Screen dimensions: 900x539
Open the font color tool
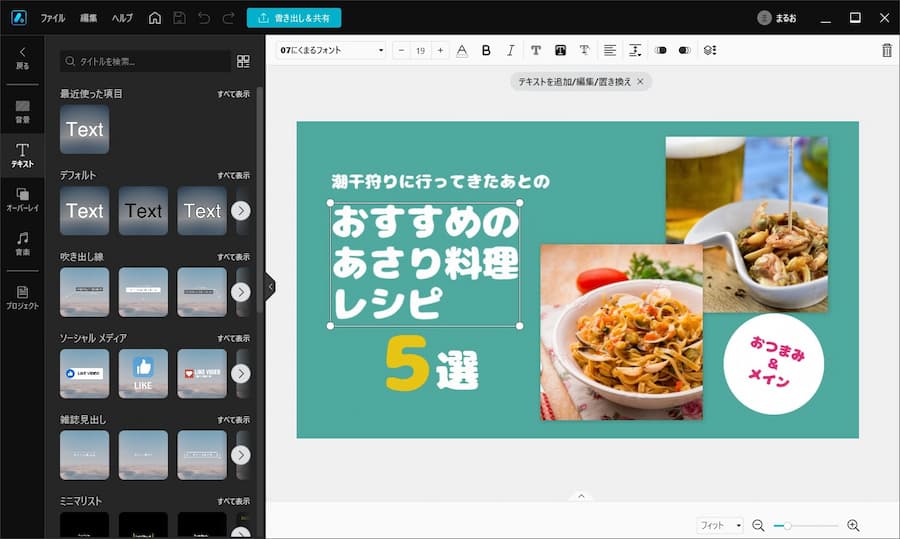point(462,51)
